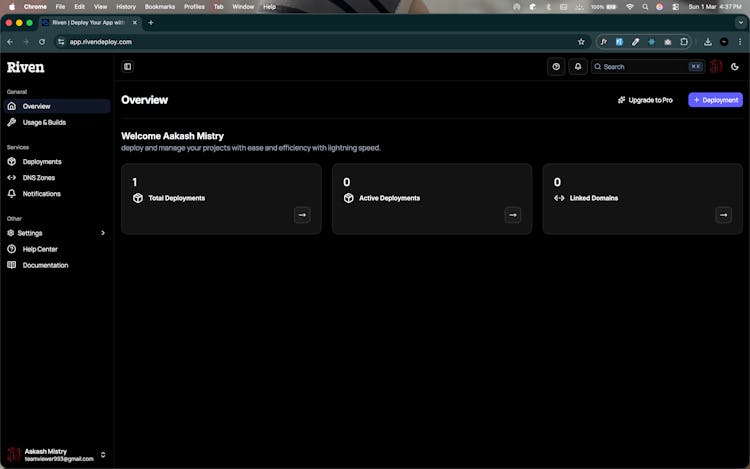This screenshot has height=469, width=750.
Task: Open the help circle icon in header
Action: point(557,67)
